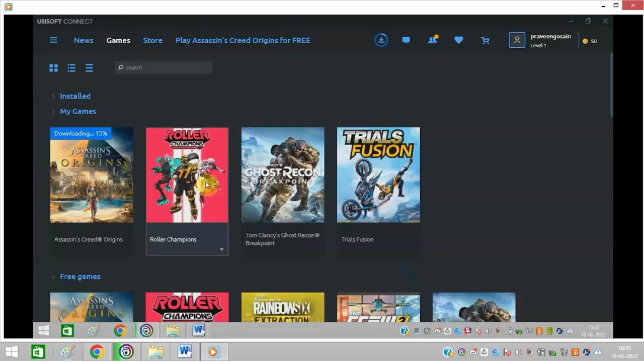
Task: Go to the Store tab
Action: (152, 40)
